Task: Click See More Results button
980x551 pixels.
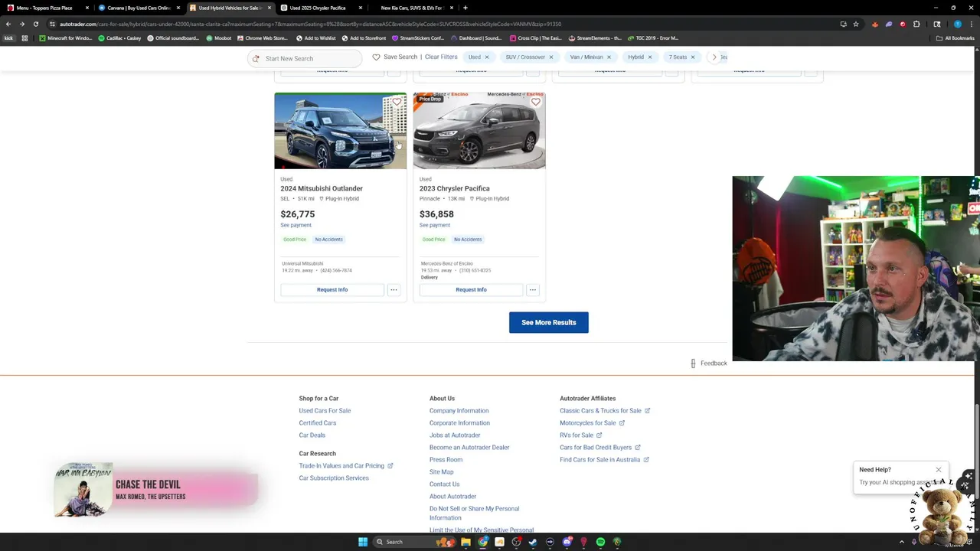Action: (549, 322)
